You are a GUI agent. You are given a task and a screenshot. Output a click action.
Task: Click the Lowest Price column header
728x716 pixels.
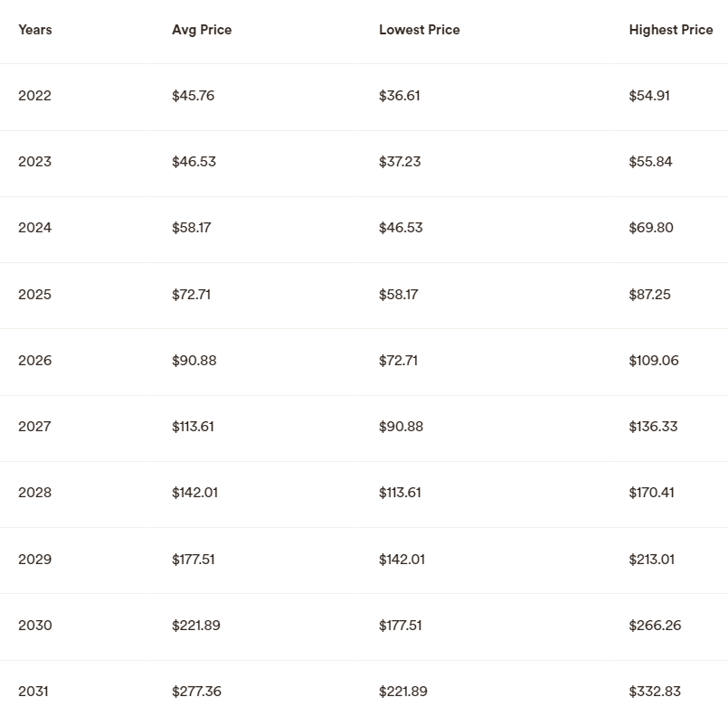[420, 30]
